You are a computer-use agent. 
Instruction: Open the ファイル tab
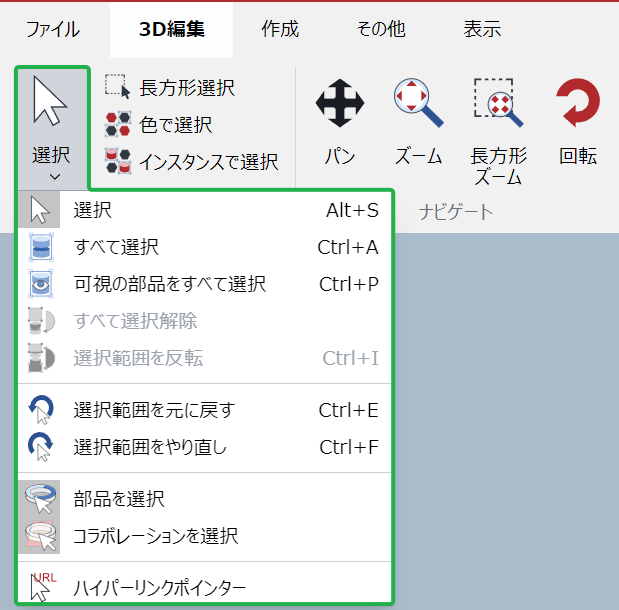pyautogui.click(x=53, y=30)
